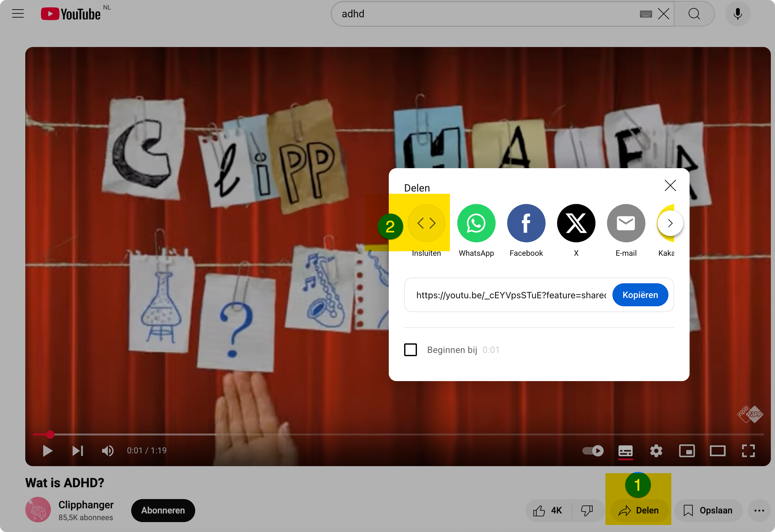Set start time value 0:01
The image size is (775, 532).
tap(491, 350)
